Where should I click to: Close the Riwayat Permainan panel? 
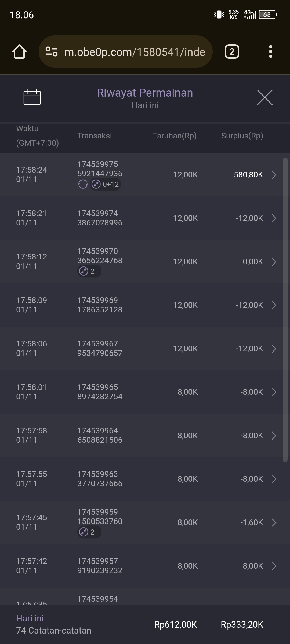[265, 97]
